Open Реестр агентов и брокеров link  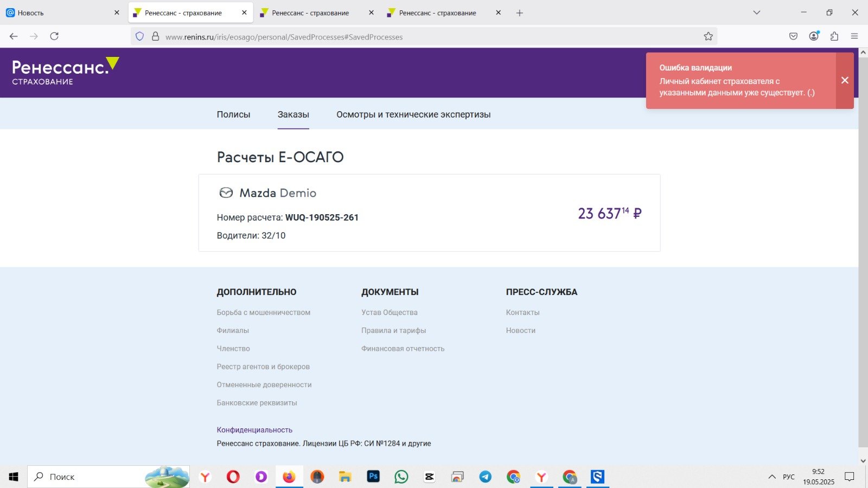pyautogui.click(x=263, y=367)
